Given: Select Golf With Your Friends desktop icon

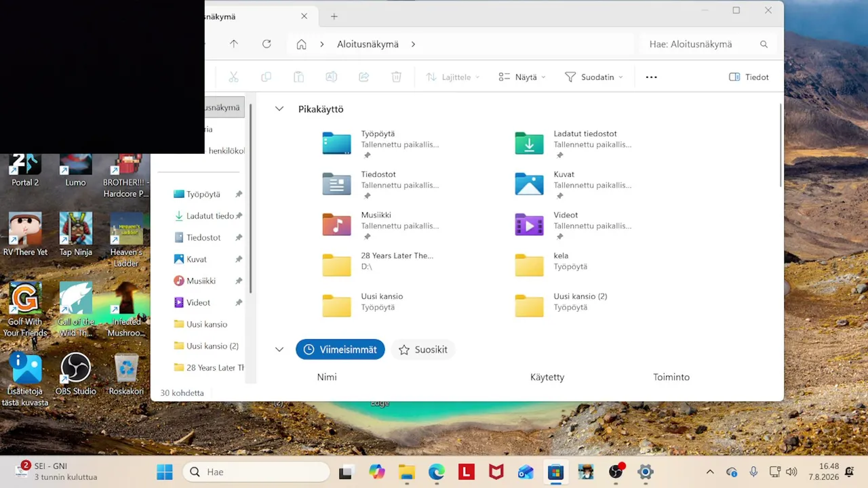Looking at the screenshot, I should click(x=25, y=309).
